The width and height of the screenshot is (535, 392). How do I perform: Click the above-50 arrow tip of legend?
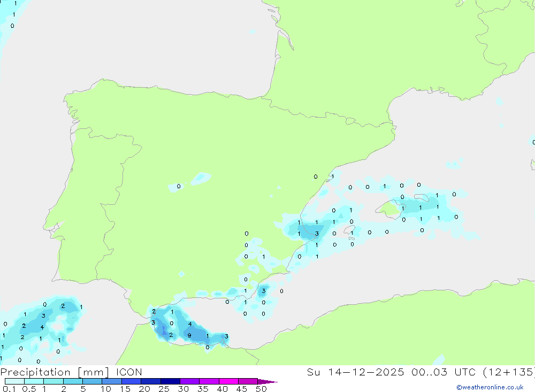coord(267,382)
